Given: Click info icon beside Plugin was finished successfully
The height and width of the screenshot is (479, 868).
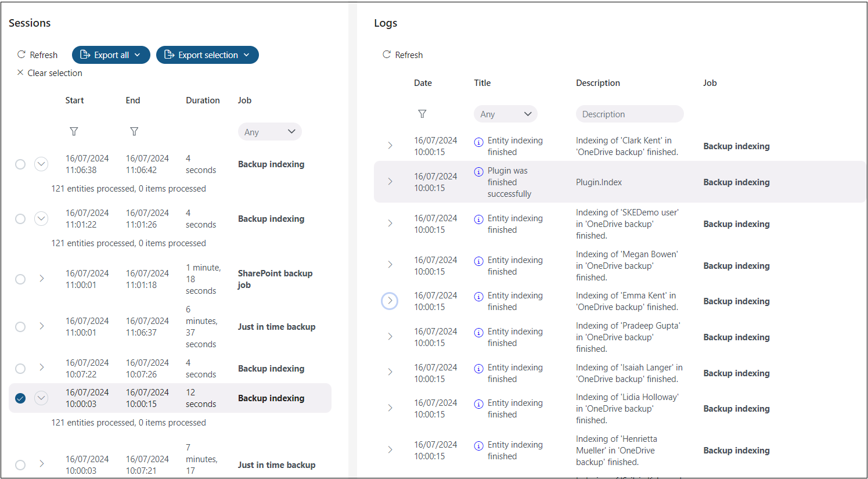Looking at the screenshot, I should point(478,171).
